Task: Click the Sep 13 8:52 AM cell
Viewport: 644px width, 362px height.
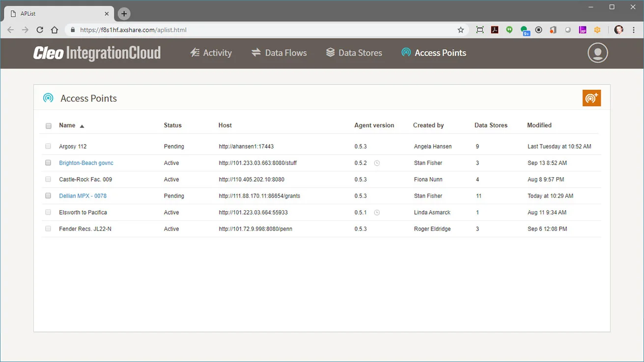Action: 547,163
